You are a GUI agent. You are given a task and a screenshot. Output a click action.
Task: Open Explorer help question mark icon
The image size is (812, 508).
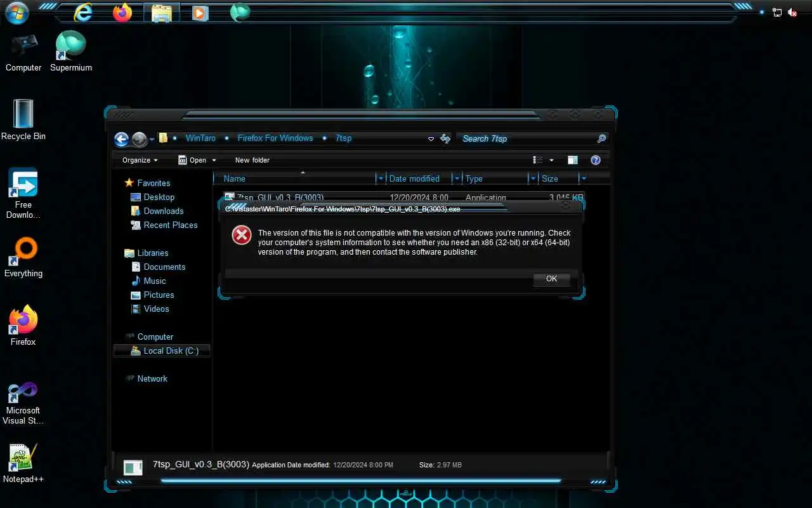(x=596, y=160)
